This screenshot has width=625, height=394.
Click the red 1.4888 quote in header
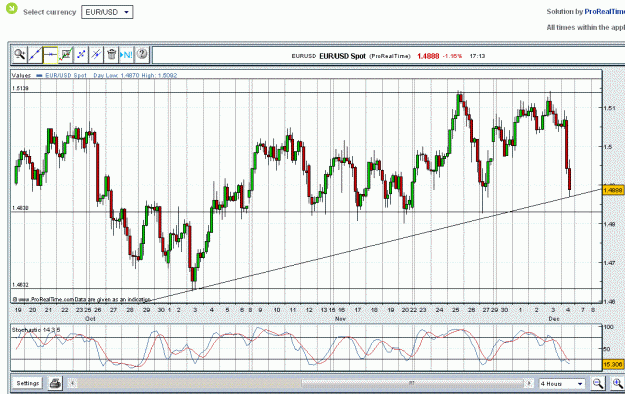pos(428,56)
